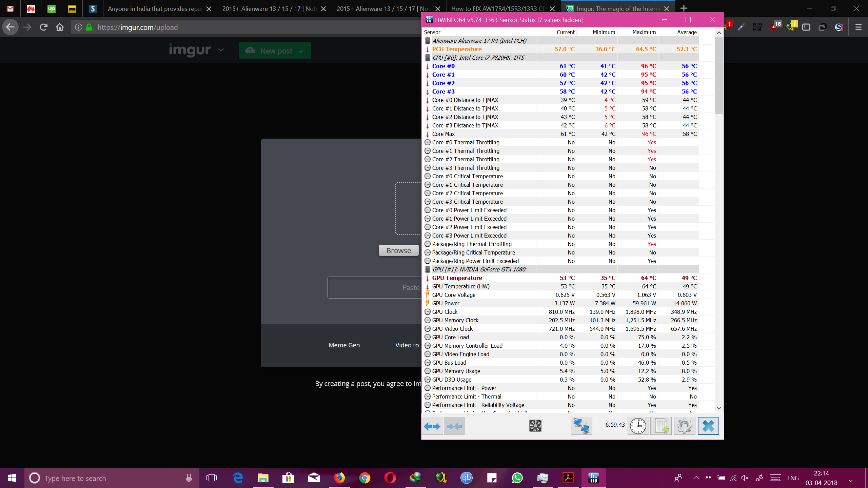Close sensors with the blue X icon

(x=708, y=426)
